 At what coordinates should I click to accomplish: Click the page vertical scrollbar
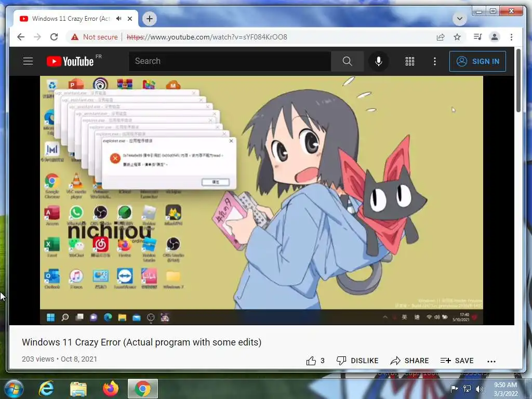pos(518,81)
